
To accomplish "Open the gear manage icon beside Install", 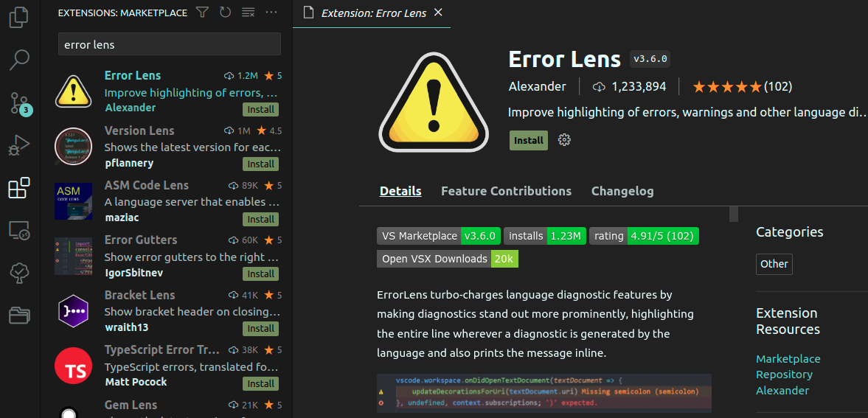I will [564, 140].
